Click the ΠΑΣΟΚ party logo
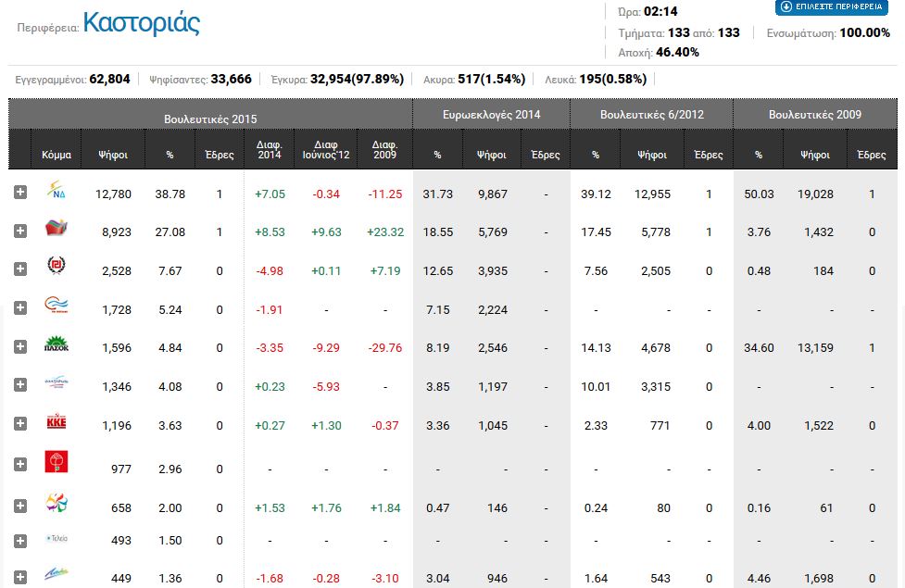905x588 pixels. (57, 346)
